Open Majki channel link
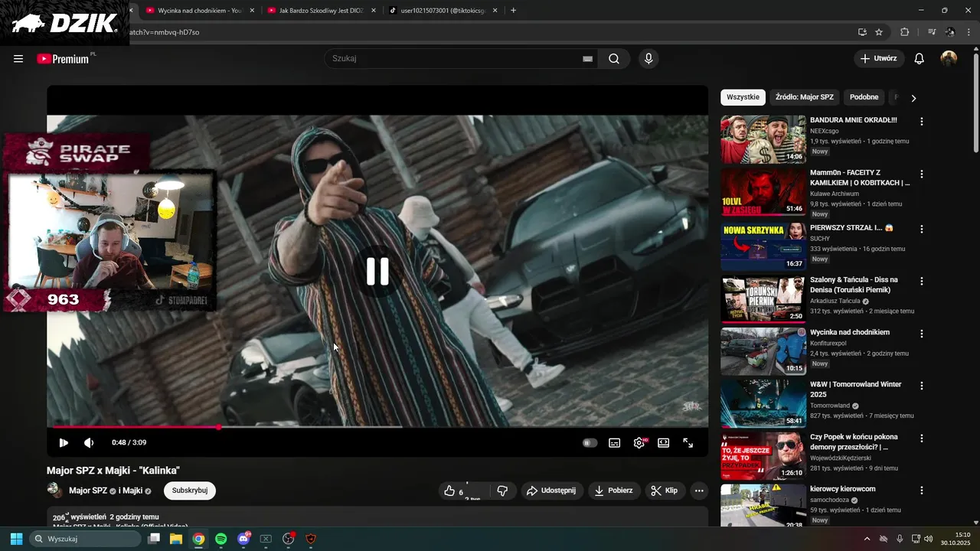The height and width of the screenshot is (551, 980). (132, 491)
